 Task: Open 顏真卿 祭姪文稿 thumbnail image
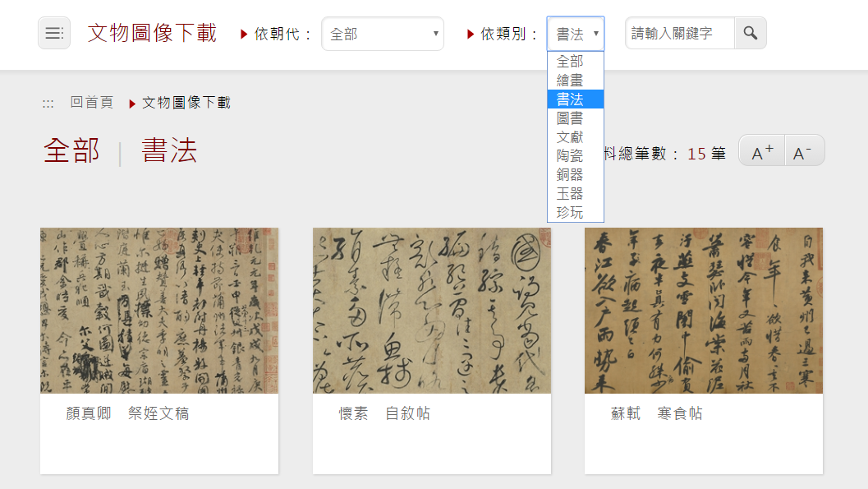pos(159,311)
